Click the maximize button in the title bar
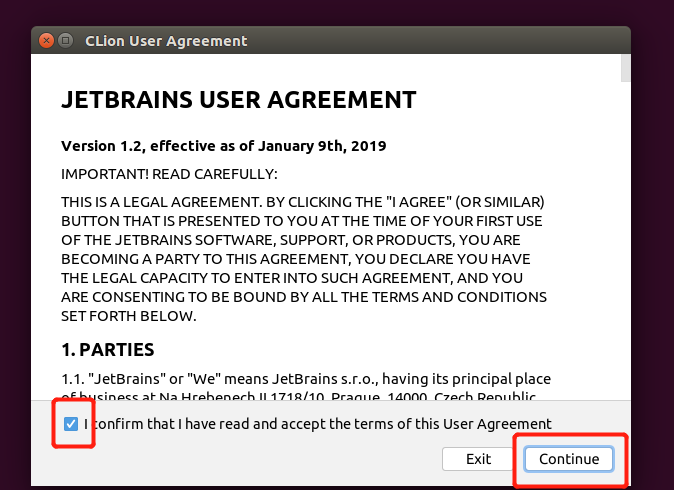Viewport: 674px width, 490px height. pos(65,41)
